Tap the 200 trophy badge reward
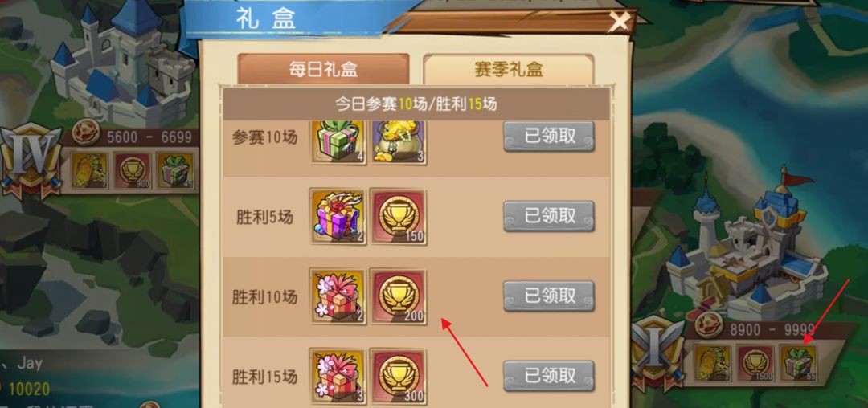868x408 pixels. pos(398,297)
